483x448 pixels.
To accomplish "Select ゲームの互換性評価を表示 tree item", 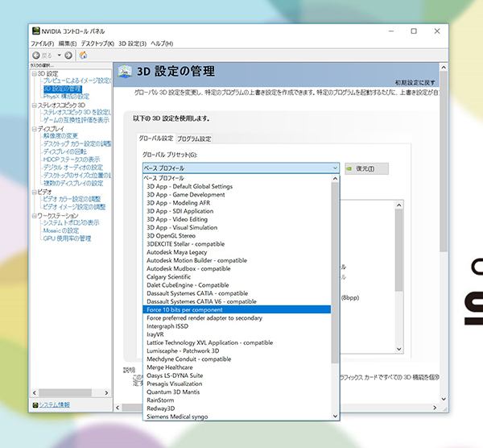I will (76, 120).
